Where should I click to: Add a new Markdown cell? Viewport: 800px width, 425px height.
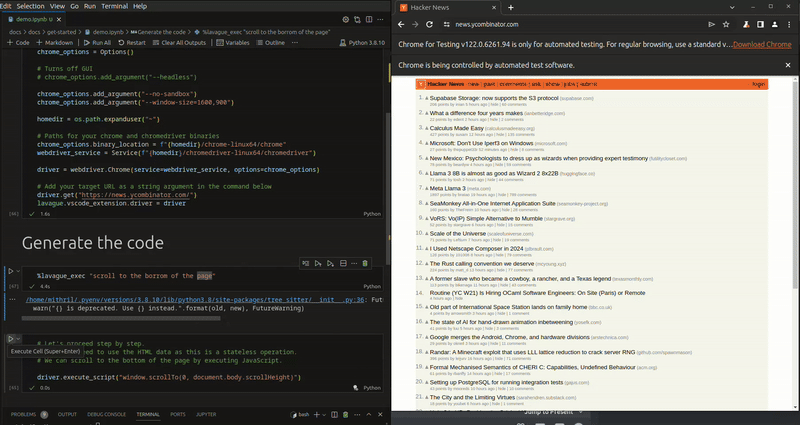click(54, 43)
